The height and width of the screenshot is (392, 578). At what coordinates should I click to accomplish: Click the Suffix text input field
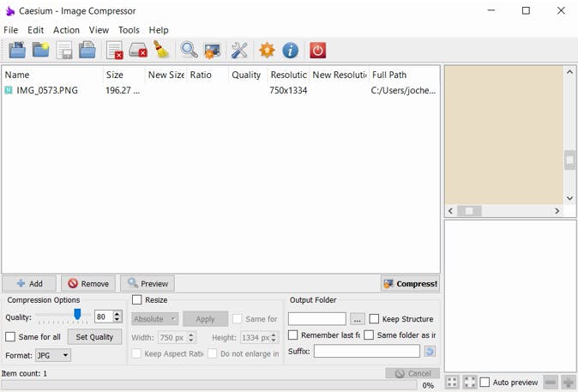[366, 352]
